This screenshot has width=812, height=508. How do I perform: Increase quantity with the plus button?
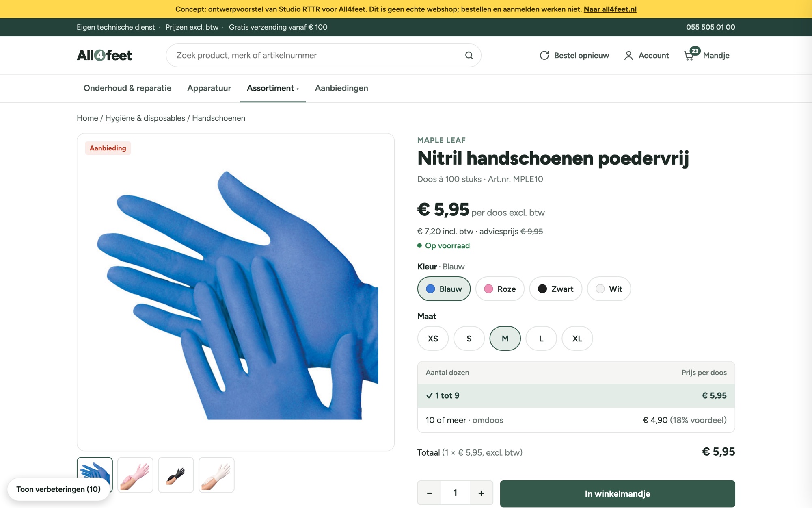tap(481, 493)
